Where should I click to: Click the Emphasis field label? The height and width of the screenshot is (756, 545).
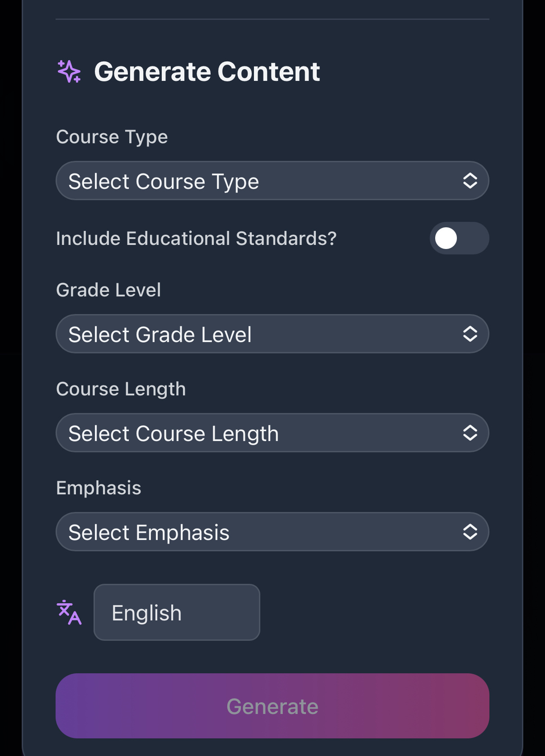99,488
